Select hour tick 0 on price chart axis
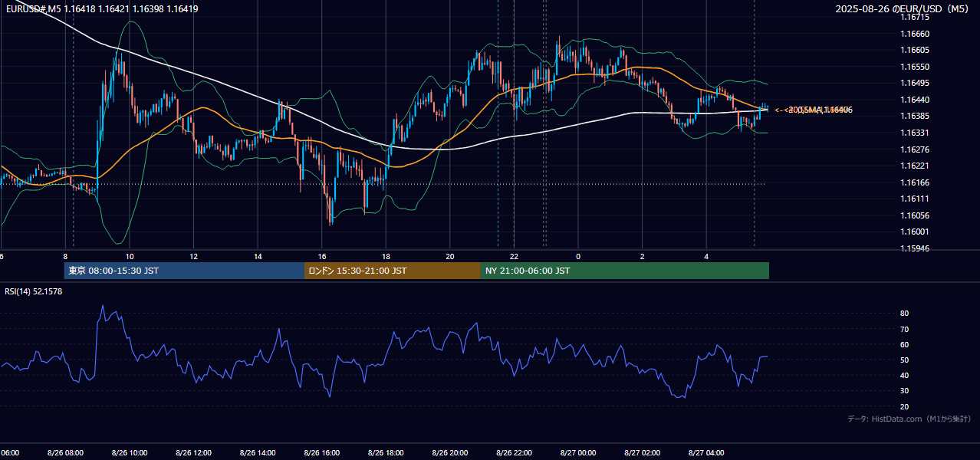Image resolution: width=980 pixels, height=460 pixels. point(578,256)
